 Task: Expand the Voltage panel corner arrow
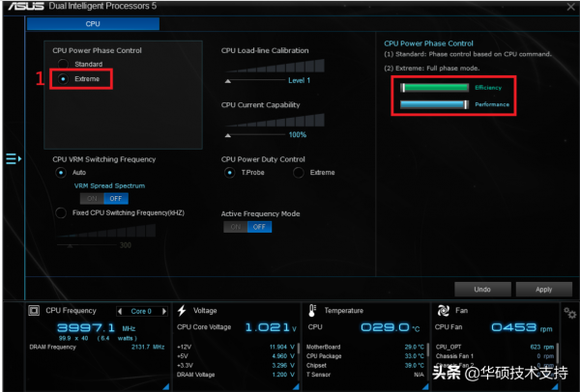(296, 386)
